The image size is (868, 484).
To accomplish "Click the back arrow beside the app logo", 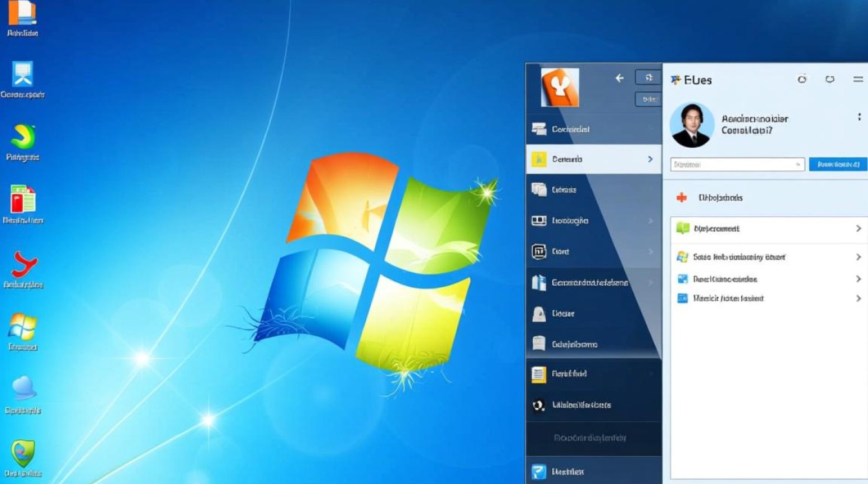I will [x=619, y=78].
